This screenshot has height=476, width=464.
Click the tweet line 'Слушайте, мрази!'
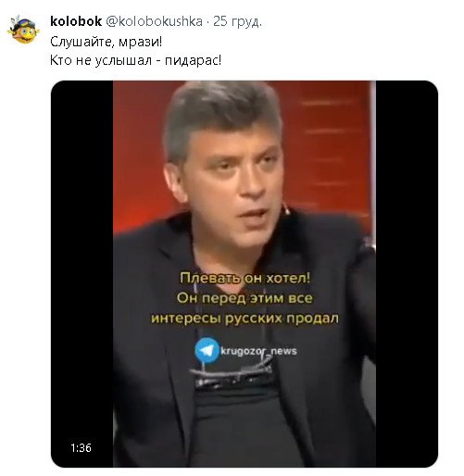(x=106, y=42)
